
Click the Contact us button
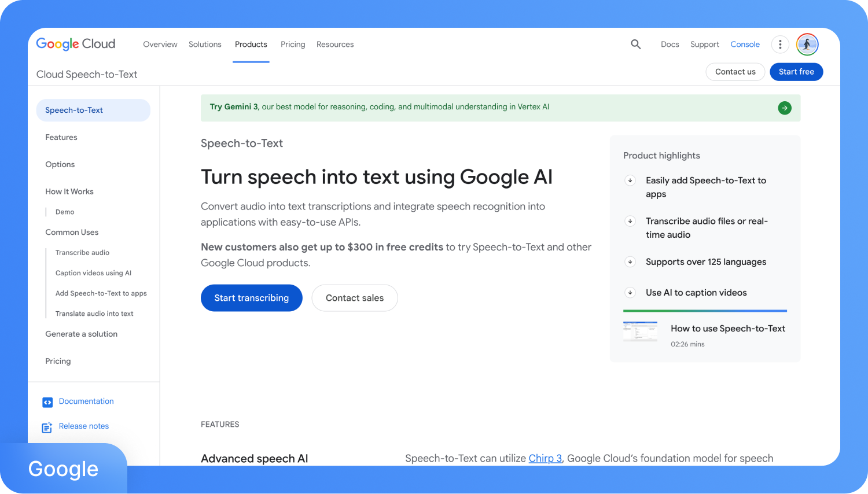coord(735,71)
